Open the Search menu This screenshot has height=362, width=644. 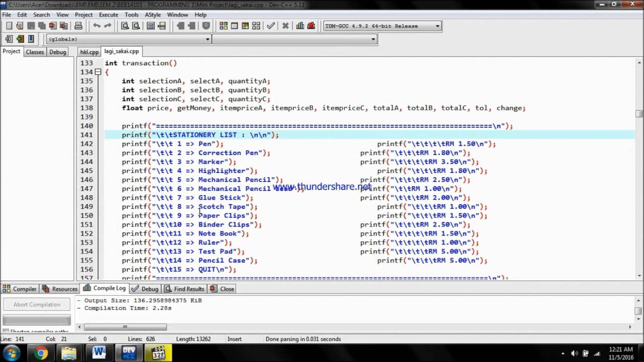[41, 15]
